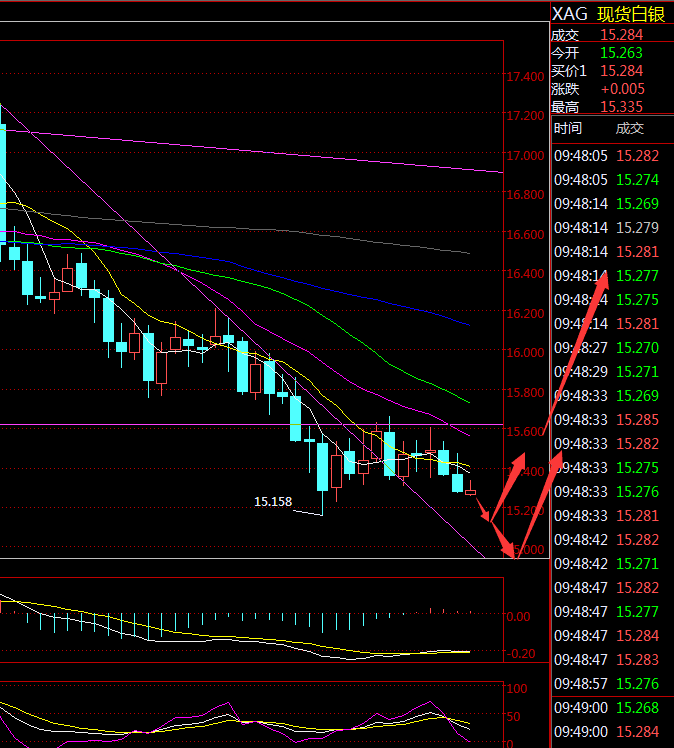Viewport: 674px width, 748px height.
Task: Click the MACD -0.20 axis label
Action: point(520,654)
